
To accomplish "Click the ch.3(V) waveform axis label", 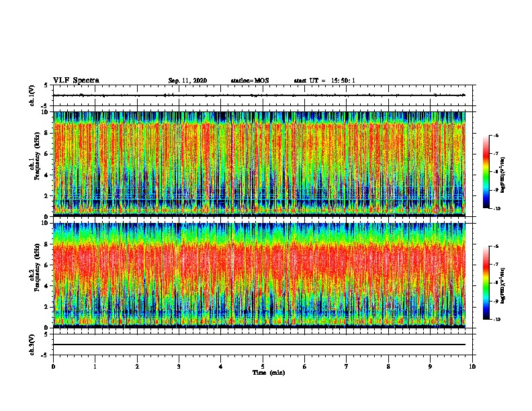I will [32, 345].
